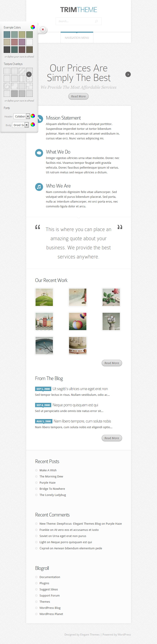Open green hill portfolio thumbnail

pos(44,297)
